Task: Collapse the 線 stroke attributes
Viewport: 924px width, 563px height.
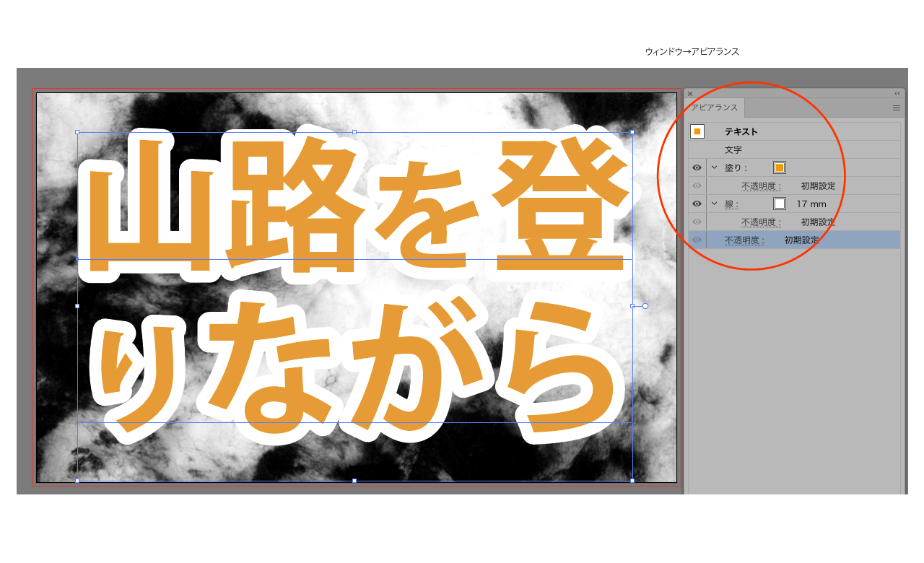Action: click(x=715, y=204)
